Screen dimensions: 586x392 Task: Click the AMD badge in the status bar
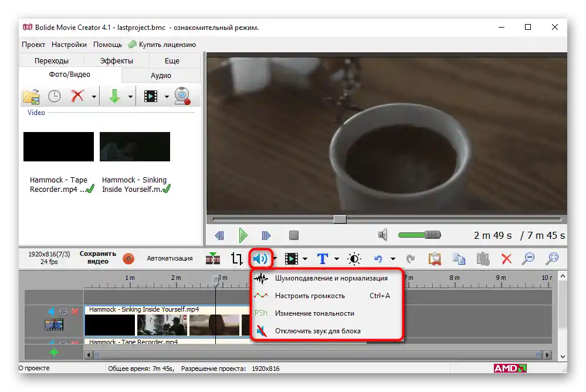pyautogui.click(x=510, y=369)
